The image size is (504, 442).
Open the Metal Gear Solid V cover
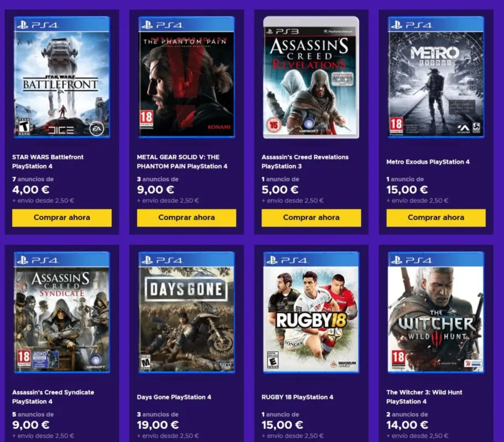pyautogui.click(x=186, y=77)
